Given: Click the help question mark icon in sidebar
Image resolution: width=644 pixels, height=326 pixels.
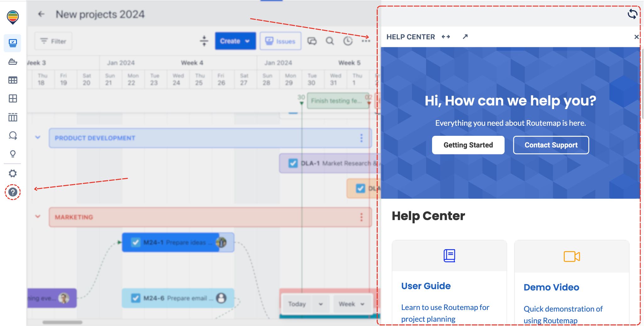Looking at the screenshot, I should coord(13,192).
